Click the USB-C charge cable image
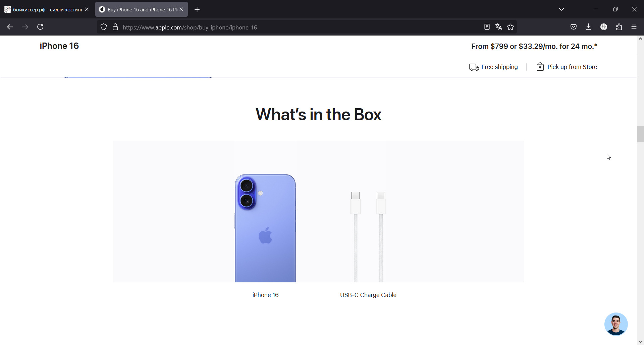Screen dimensions: 644x345 coord(368,237)
